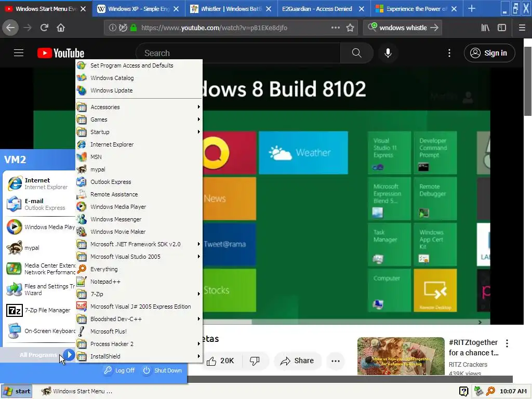Click the page vertical scrollbar thumb
This screenshot has width=532, height=399.
(x=528, y=82)
